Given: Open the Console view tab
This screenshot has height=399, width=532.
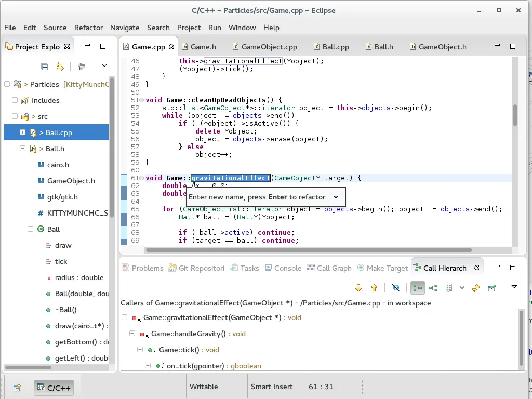Looking at the screenshot, I should tap(283, 268).
